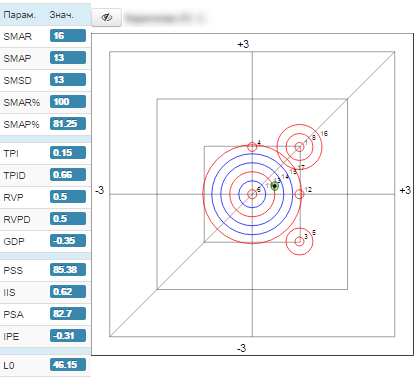Toggle the eye visibility button above chart
The height and width of the screenshot is (378, 415).
tap(106, 18)
